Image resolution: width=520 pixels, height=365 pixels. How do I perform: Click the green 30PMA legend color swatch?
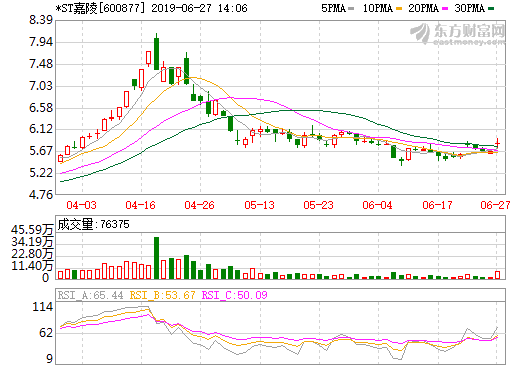[x=491, y=9]
